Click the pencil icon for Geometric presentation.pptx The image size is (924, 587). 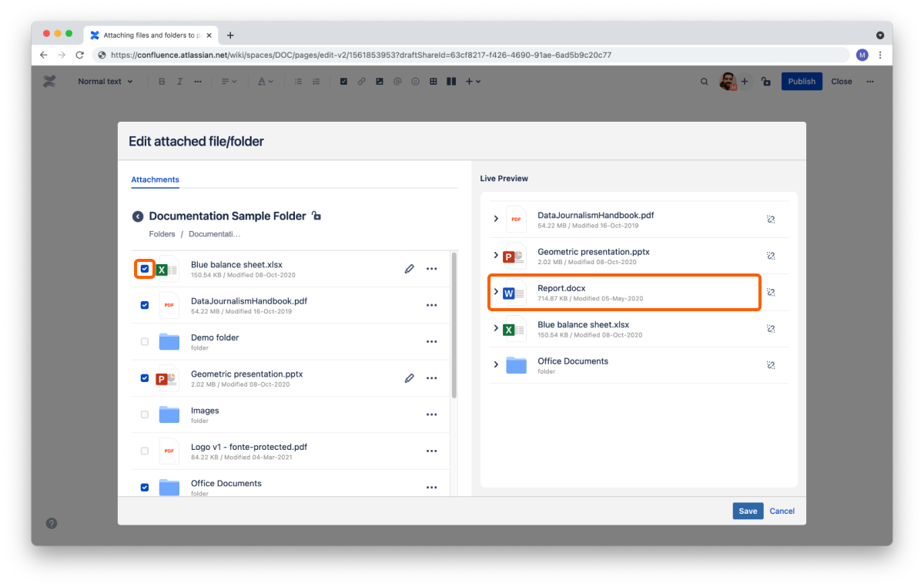tap(409, 378)
